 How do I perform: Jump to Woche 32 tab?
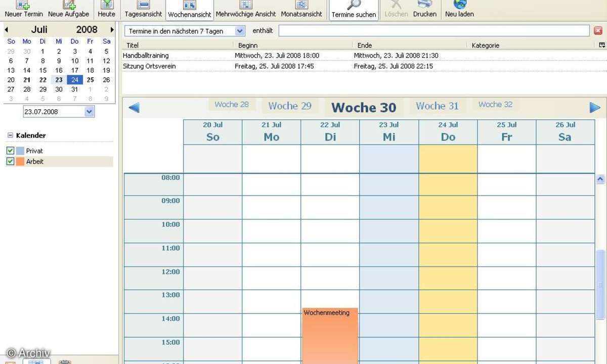[x=495, y=105]
